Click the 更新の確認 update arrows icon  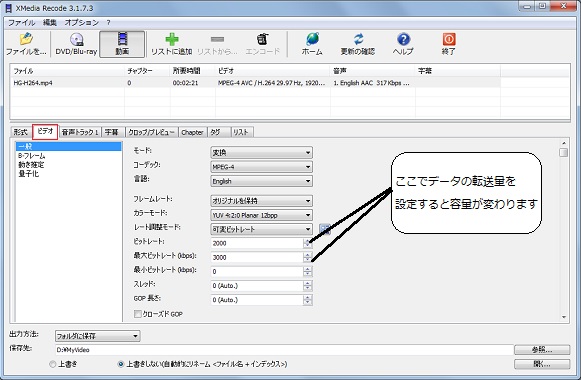coord(358,39)
